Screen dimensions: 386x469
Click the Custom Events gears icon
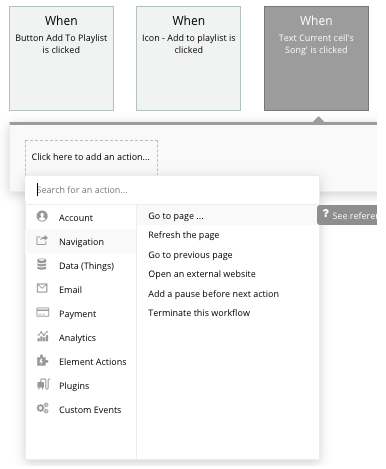[43, 408]
